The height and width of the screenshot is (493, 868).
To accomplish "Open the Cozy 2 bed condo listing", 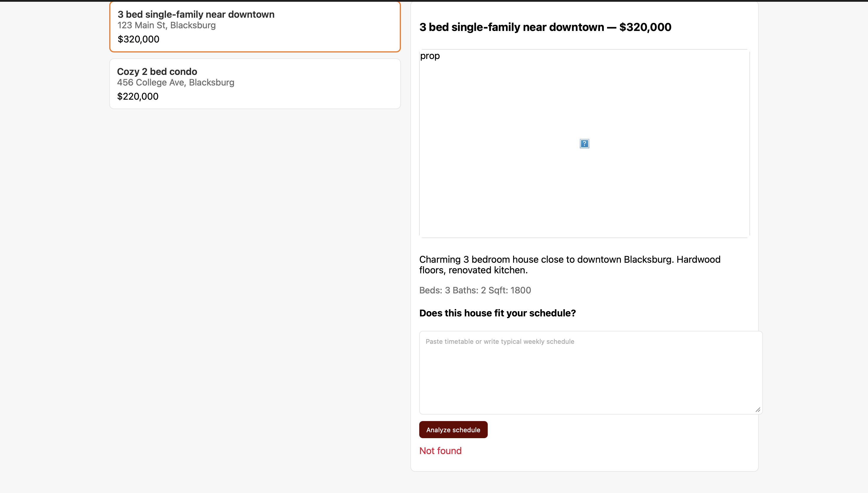I will coord(255,84).
